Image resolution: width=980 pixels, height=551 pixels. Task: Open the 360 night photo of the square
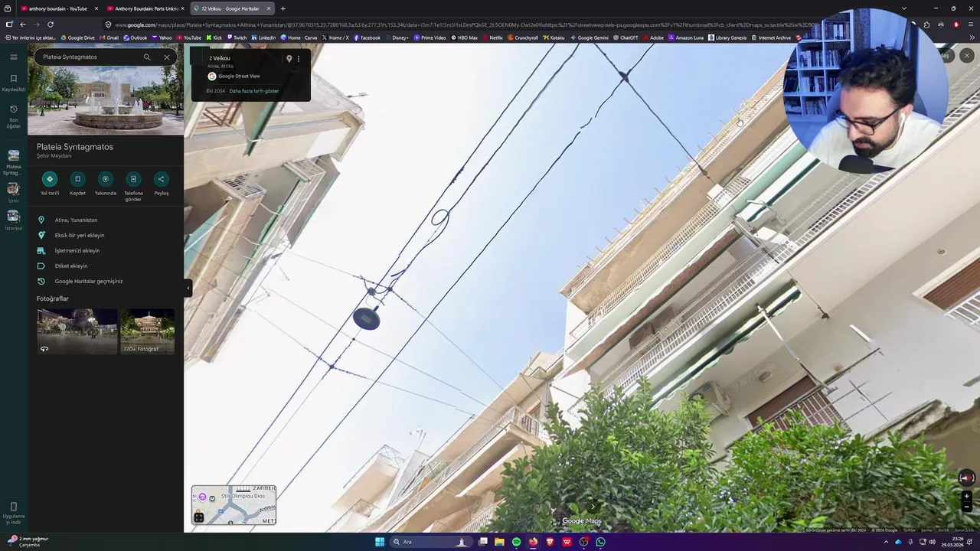(77, 331)
